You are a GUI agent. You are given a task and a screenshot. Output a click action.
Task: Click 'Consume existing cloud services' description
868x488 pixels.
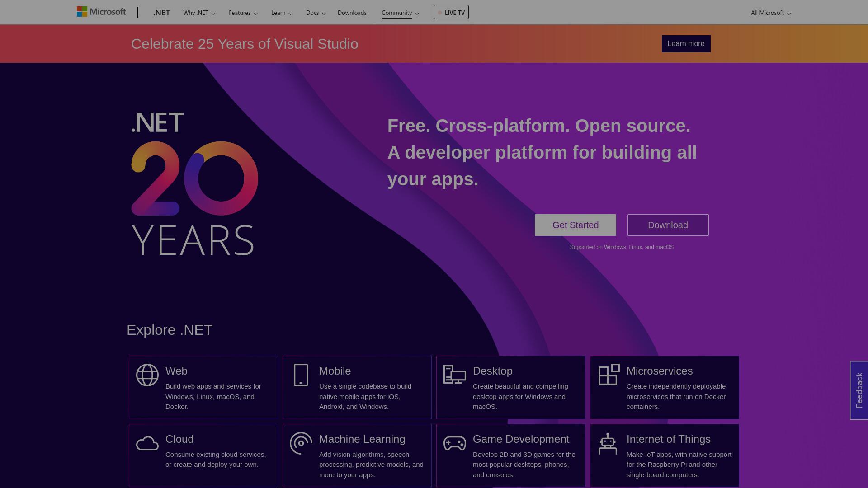pyautogui.click(x=216, y=460)
